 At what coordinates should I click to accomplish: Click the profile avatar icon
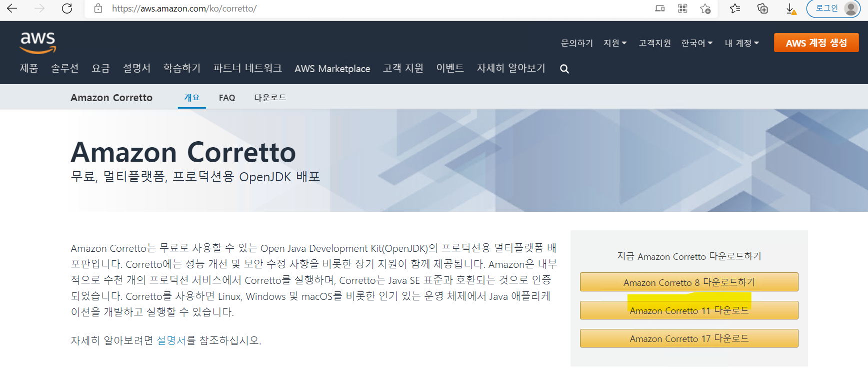850,9
